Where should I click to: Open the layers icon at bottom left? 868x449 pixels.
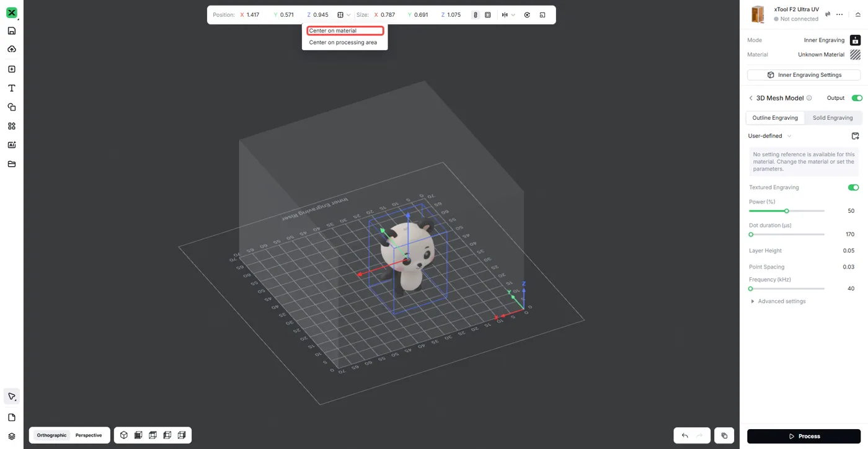[11, 437]
